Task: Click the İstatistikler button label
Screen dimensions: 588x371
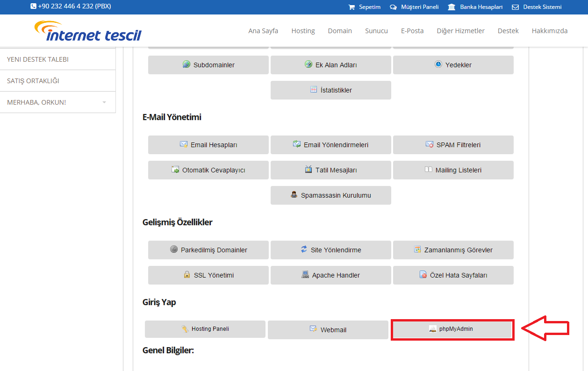Action: pos(336,90)
